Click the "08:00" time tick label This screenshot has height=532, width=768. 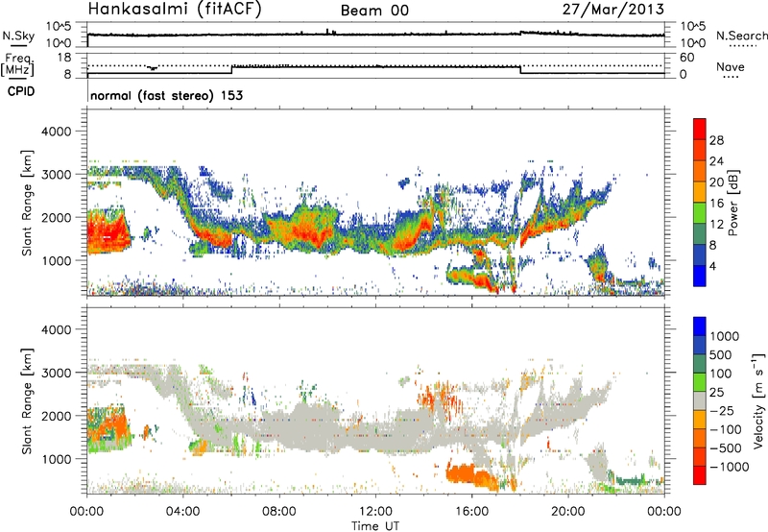point(279,512)
